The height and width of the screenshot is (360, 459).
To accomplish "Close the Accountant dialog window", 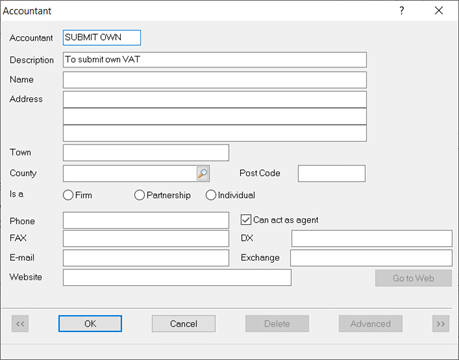I will point(439,11).
